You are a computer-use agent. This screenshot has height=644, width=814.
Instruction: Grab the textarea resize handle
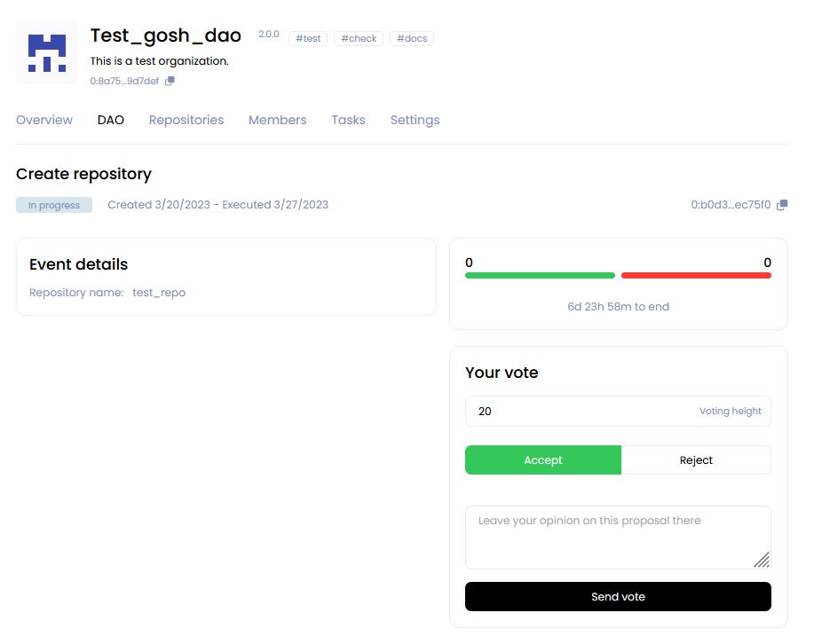[x=762, y=559]
